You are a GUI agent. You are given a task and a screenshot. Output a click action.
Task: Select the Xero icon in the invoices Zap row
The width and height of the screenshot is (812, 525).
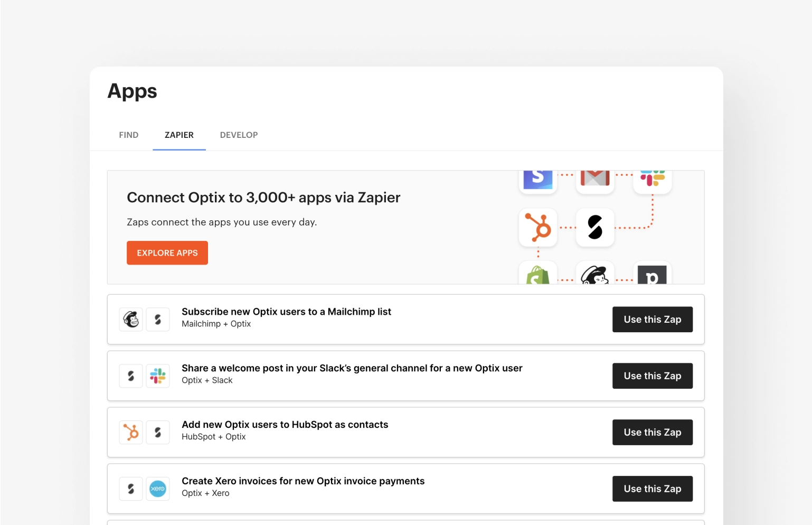[x=158, y=489]
